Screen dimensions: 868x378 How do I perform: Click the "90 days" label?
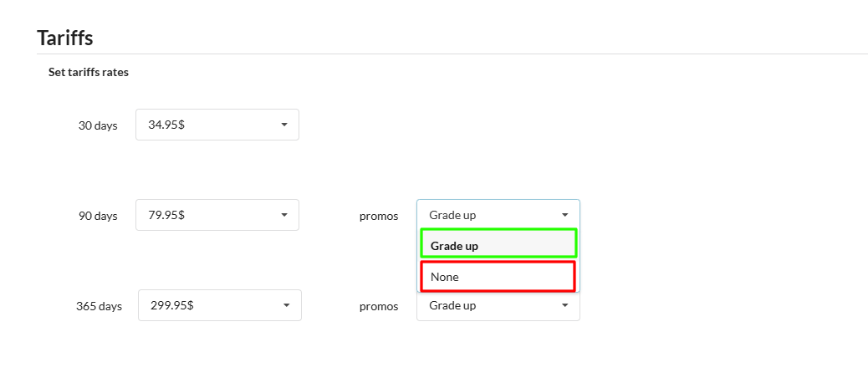click(x=98, y=216)
